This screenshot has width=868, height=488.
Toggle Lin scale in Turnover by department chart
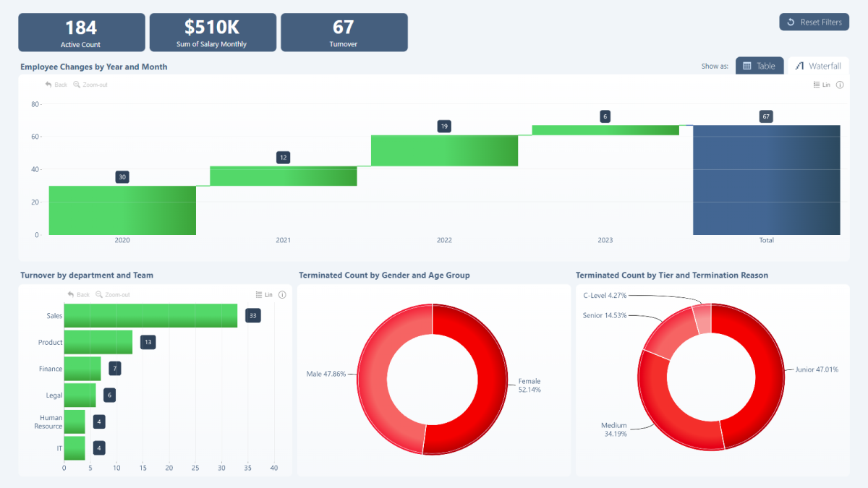pos(264,294)
